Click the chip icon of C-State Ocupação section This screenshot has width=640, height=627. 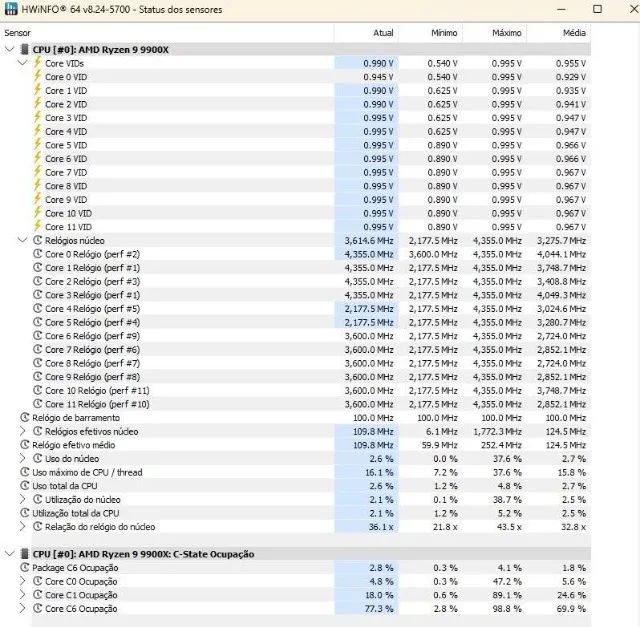point(24,554)
